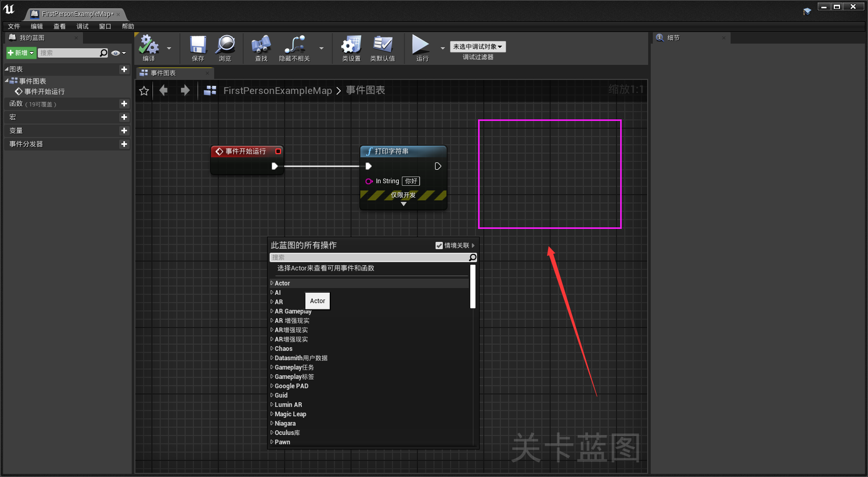Collapse the 图表 section

(7, 69)
